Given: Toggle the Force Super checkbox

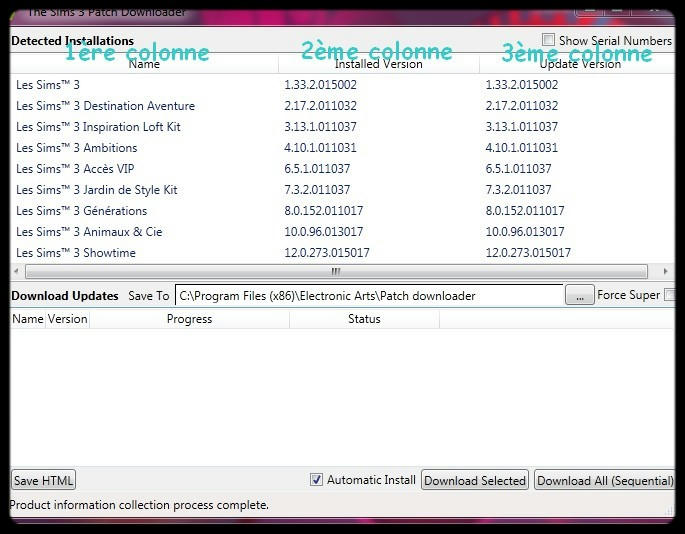Looking at the screenshot, I should click(669, 295).
